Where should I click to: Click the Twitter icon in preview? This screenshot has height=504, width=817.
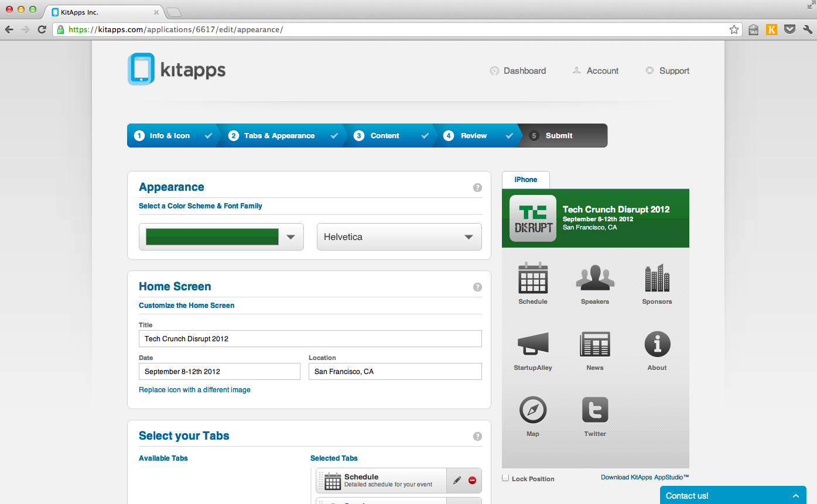[x=594, y=410]
